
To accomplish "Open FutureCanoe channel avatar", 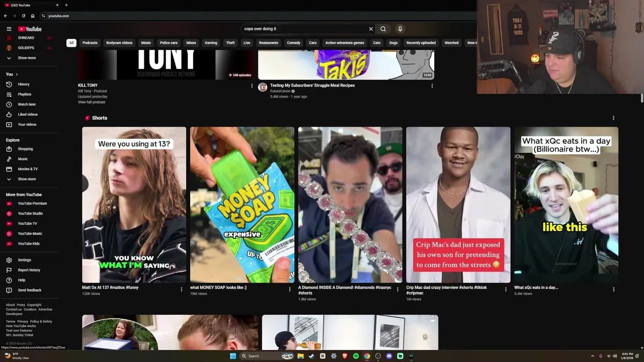I will click(x=263, y=87).
